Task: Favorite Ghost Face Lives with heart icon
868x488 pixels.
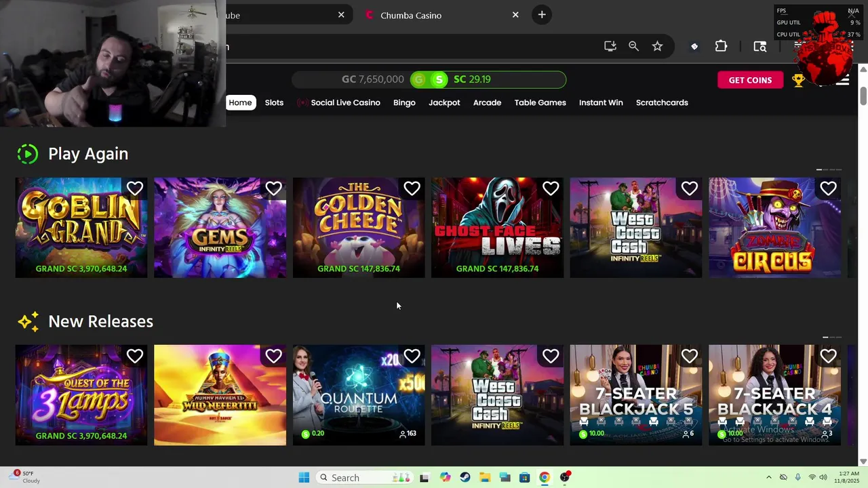Action: click(x=551, y=188)
